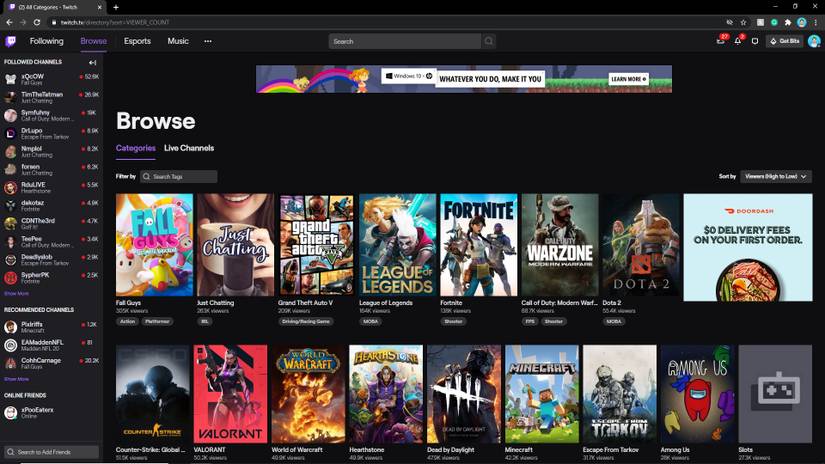Open the Among Us category cover
This screenshot has height=464, width=825.
click(x=698, y=394)
